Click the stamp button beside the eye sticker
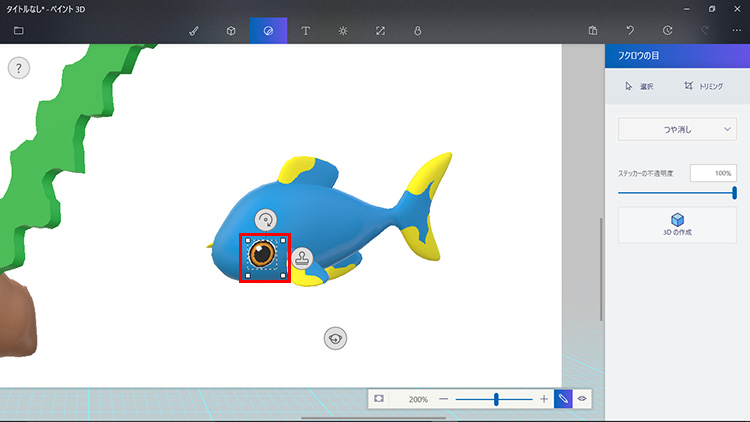 point(304,258)
